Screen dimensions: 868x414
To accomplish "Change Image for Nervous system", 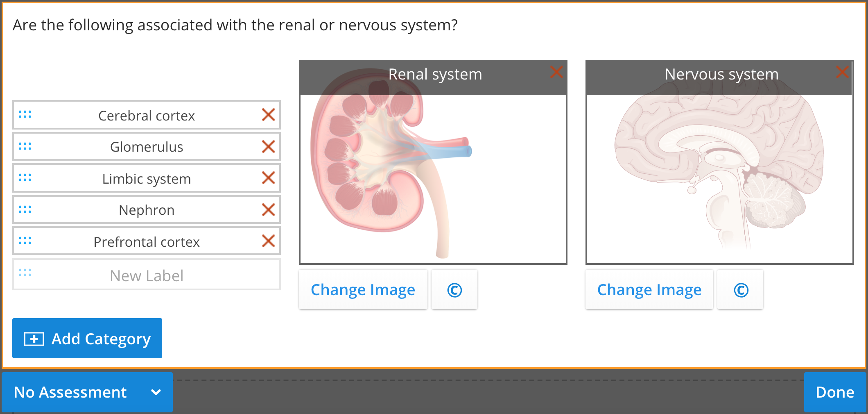I will 649,290.
